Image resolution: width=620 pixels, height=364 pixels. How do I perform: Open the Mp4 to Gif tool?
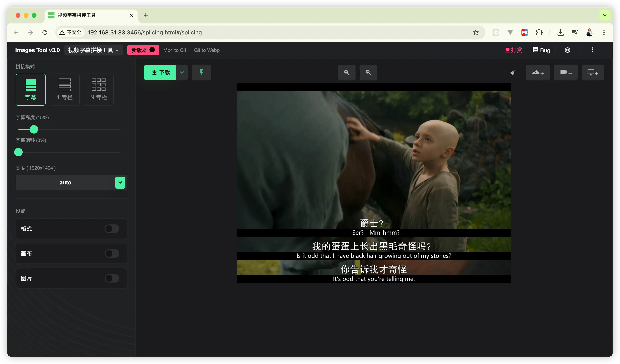point(175,50)
